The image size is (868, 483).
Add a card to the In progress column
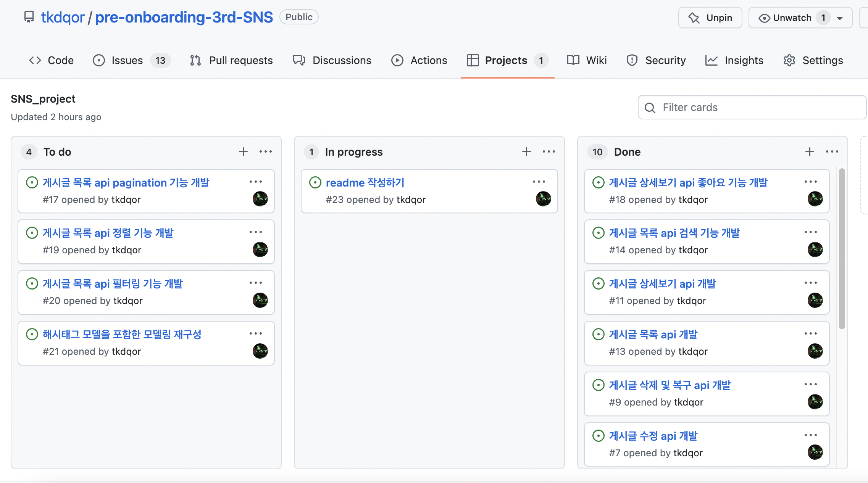point(526,152)
